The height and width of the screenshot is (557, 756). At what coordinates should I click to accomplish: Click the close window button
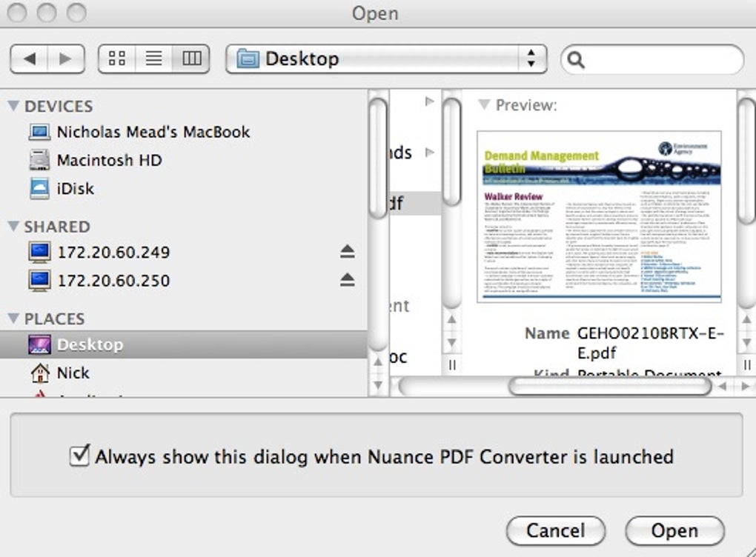tap(18, 13)
